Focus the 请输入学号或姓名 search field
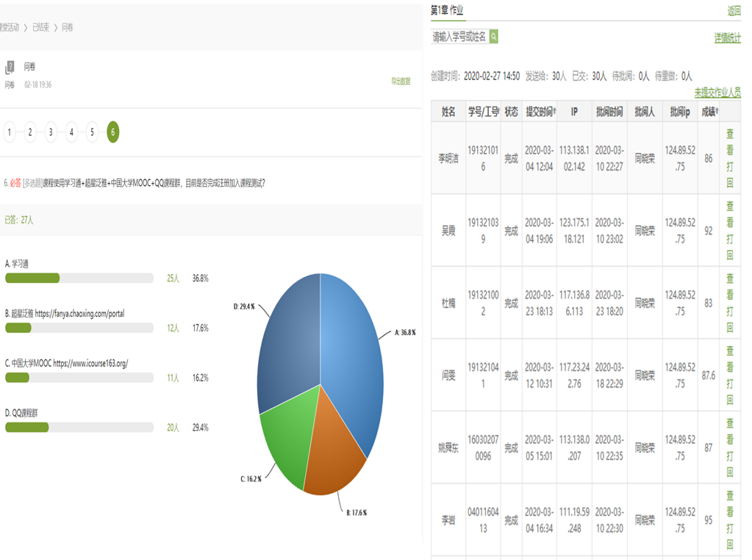Viewport: 752px width, 560px height. 459,36
